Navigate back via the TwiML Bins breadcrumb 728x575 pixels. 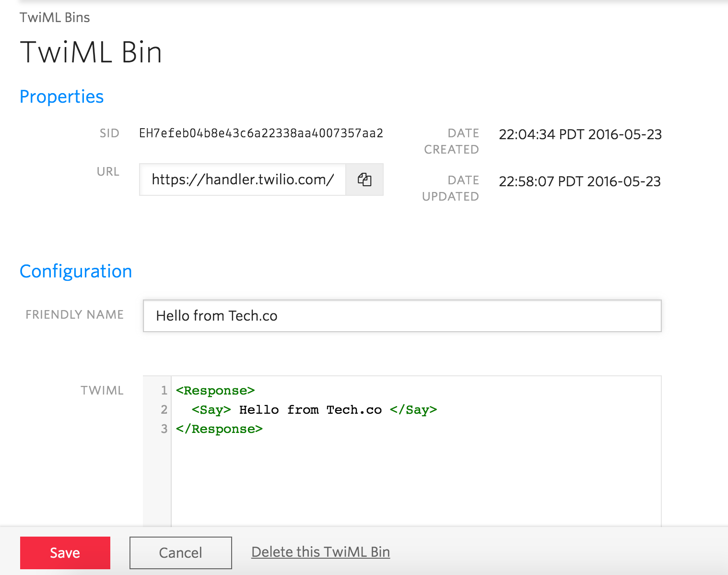tap(54, 17)
